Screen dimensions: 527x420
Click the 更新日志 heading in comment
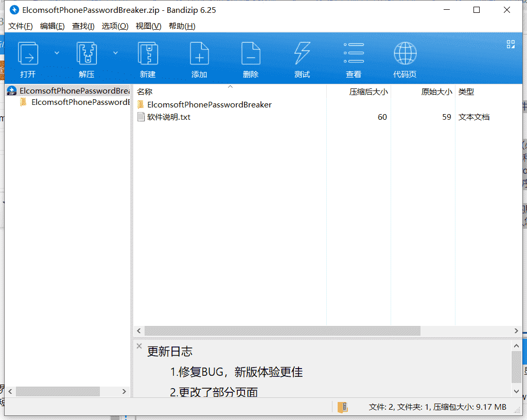click(x=170, y=352)
